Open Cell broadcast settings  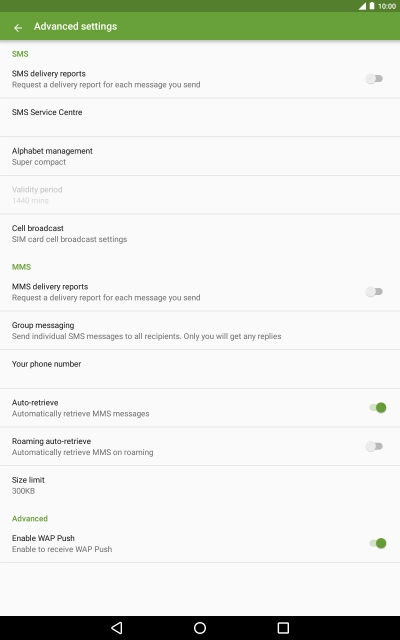point(200,233)
